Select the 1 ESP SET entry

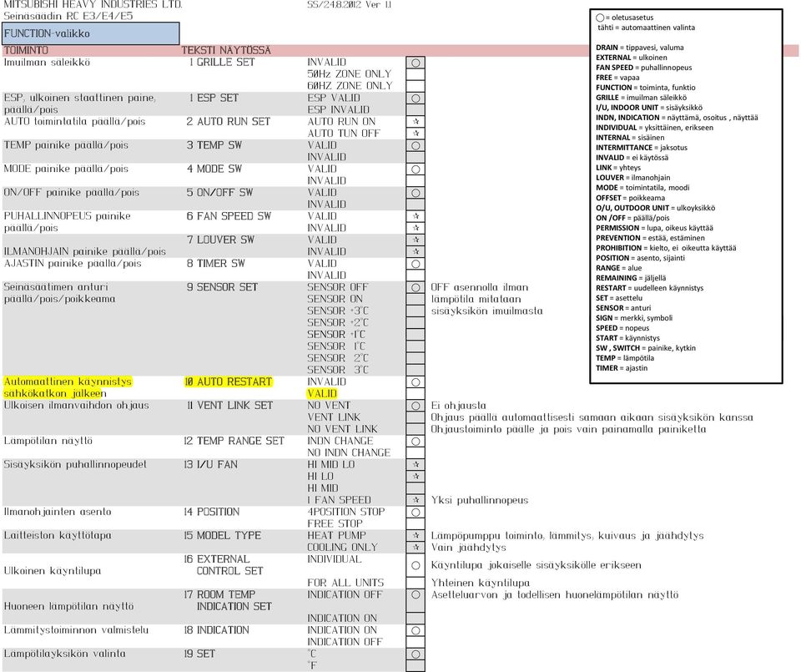coord(214,99)
